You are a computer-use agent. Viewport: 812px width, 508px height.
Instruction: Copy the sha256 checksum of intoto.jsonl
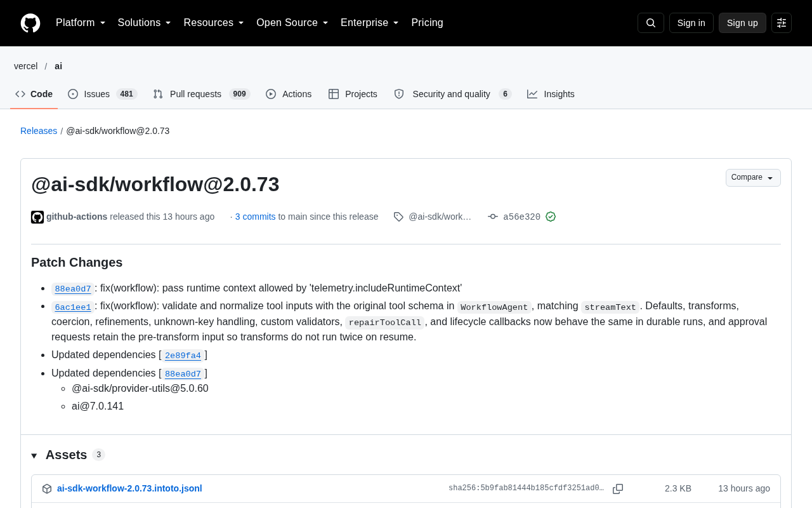(x=618, y=489)
